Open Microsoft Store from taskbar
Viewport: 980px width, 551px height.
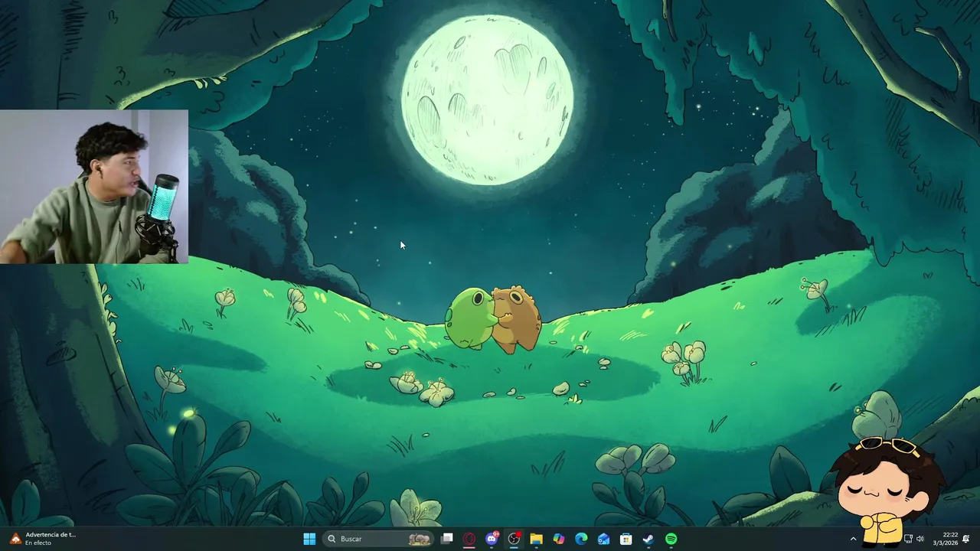pyautogui.click(x=626, y=539)
